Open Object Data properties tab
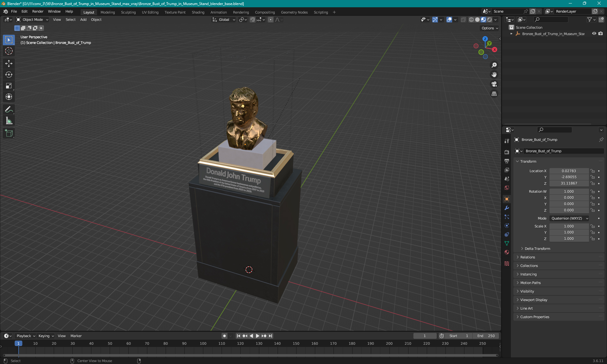This screenshot has height=364, width=607. pos(507,243)
